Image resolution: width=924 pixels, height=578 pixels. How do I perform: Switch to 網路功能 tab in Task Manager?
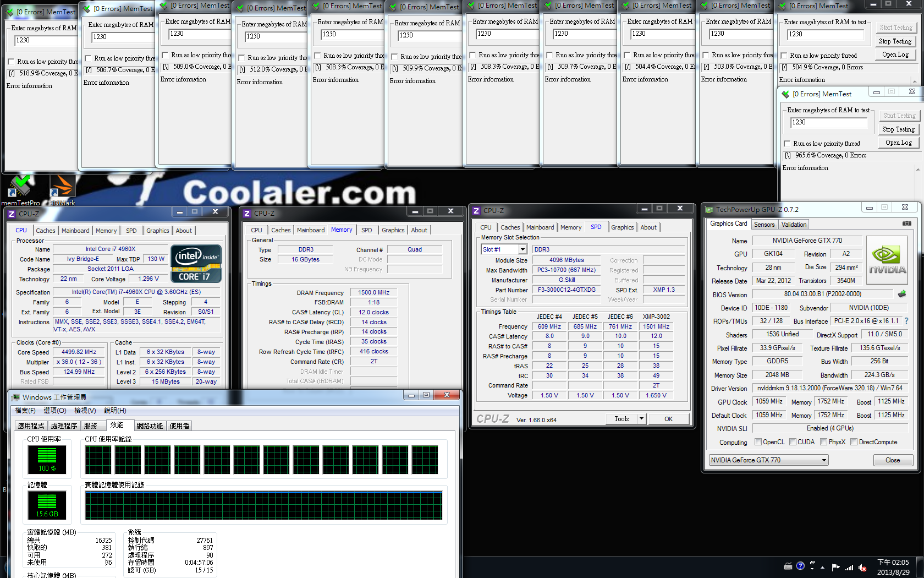point(150,426)
